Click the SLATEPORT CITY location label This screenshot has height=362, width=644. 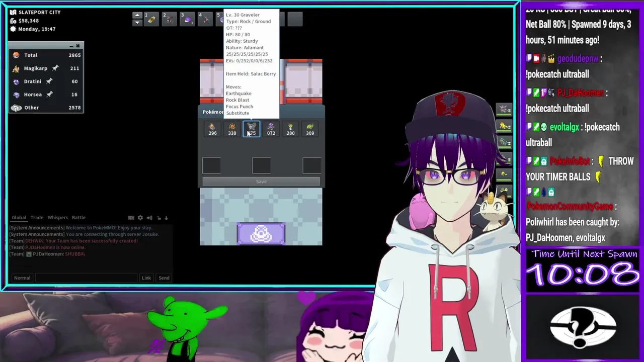coord(39,12)
